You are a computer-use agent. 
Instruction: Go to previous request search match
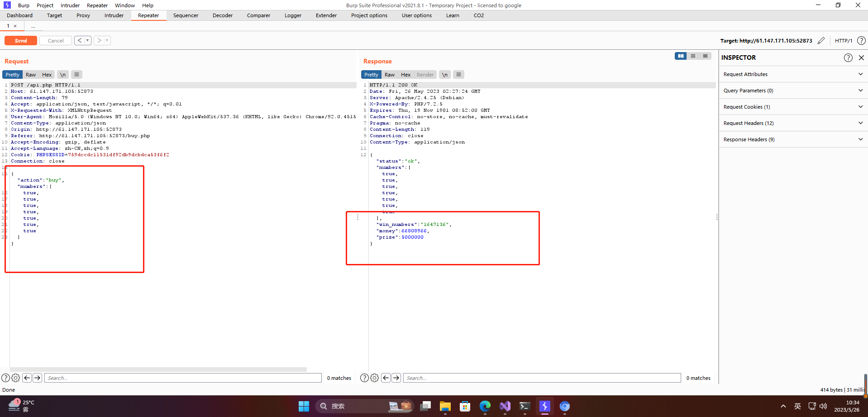click(x=27, y=378)
